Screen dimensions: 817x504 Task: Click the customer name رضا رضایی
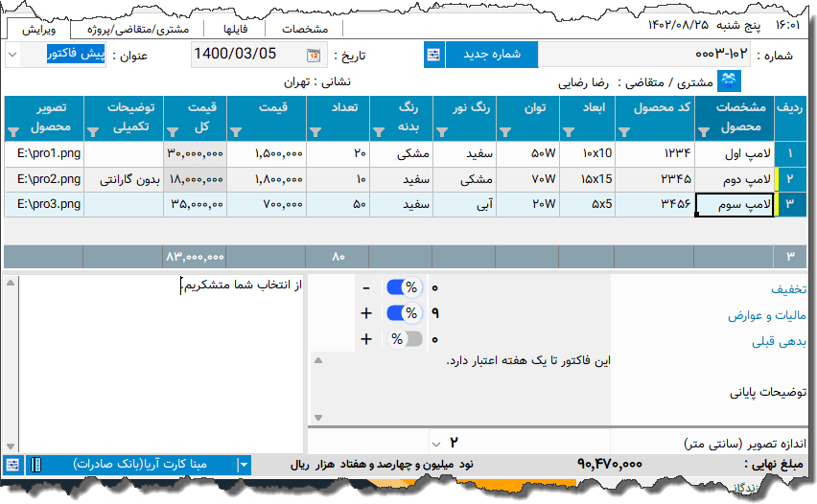582,82
